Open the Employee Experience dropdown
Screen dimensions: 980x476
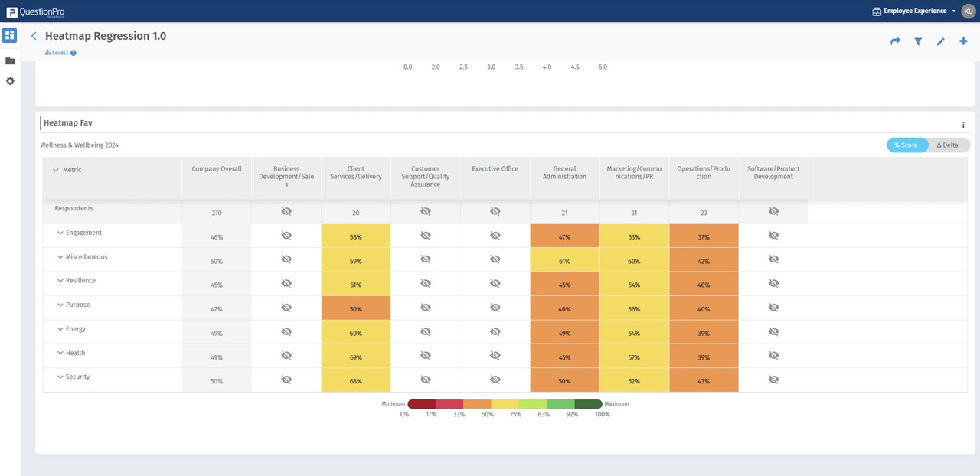coord(915,11)
